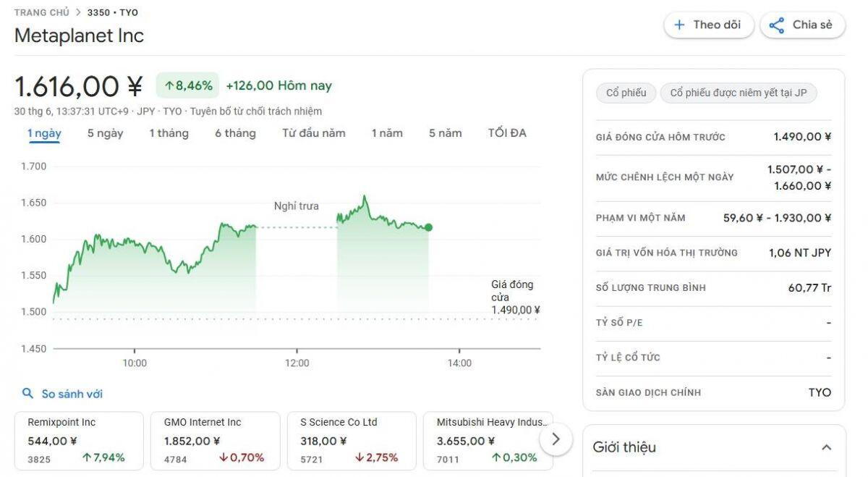Viewport: 868px width, 477px height.
Task: Show the 6 tháng chart range
Action: click(x=235, y=133)
